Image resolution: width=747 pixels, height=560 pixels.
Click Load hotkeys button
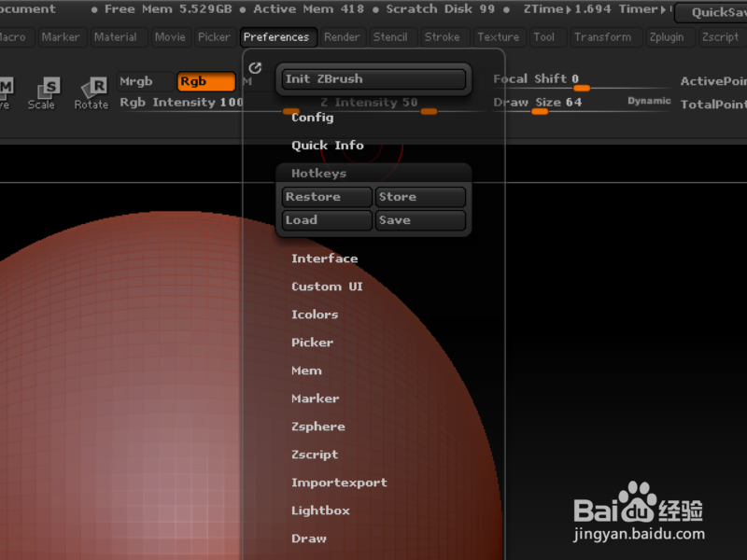(x=327, y=220)
